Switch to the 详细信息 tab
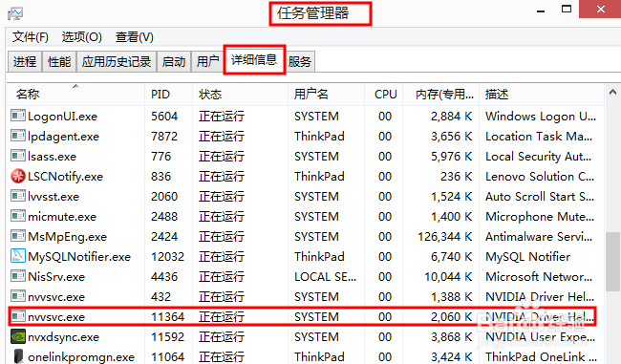Screen dimensions: 621x364 pyautogui.click(x=254, y=60)
